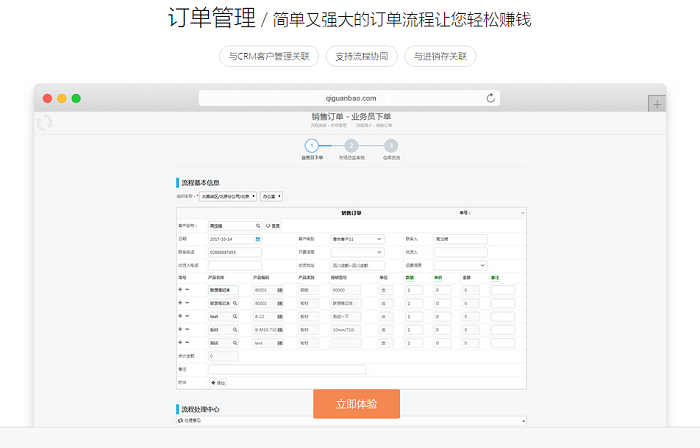
Task: Click the search icon in the customer name field
Action: (258, 226)
